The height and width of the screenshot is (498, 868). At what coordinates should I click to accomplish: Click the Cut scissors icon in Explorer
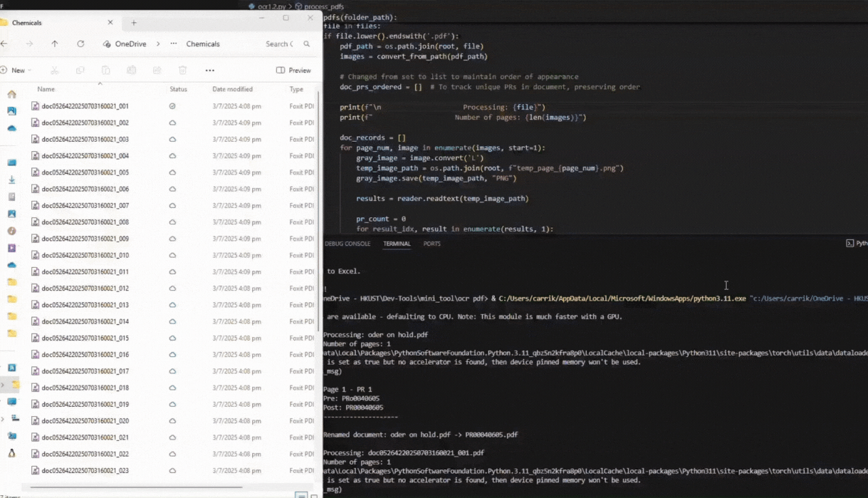55,70
